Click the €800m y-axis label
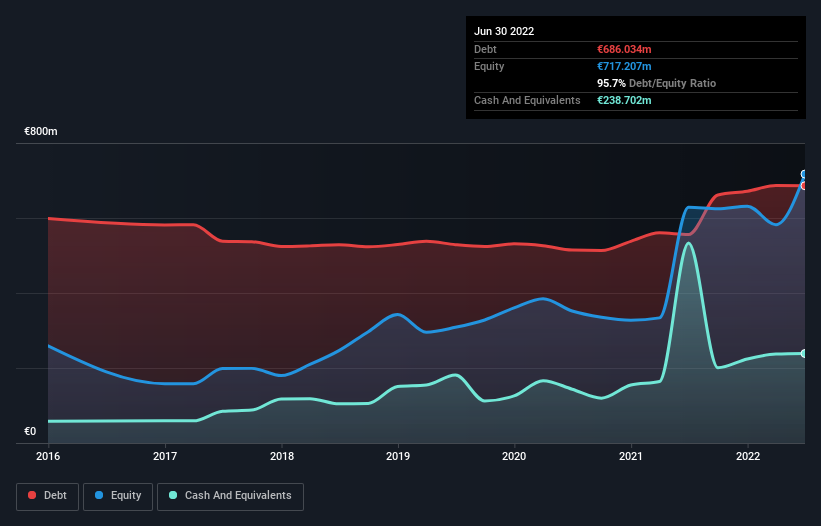 41,131
